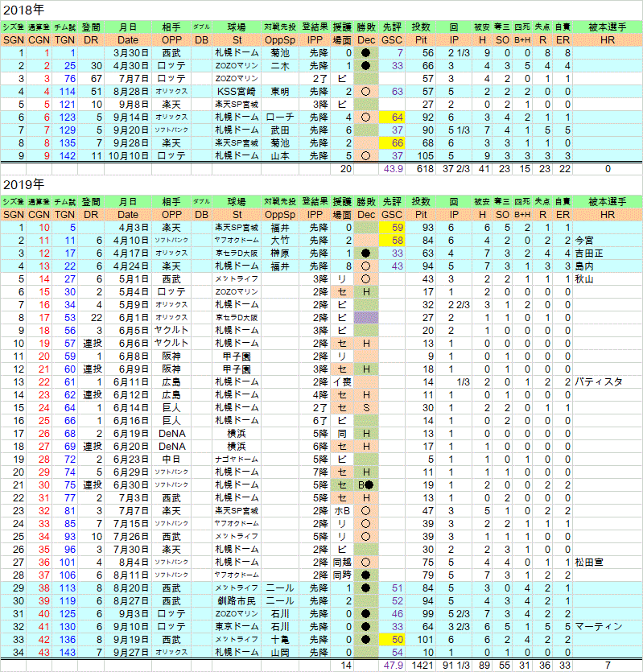Click the ホB situation cell
This screenshot has width=643, height=672.
point(342,510)
